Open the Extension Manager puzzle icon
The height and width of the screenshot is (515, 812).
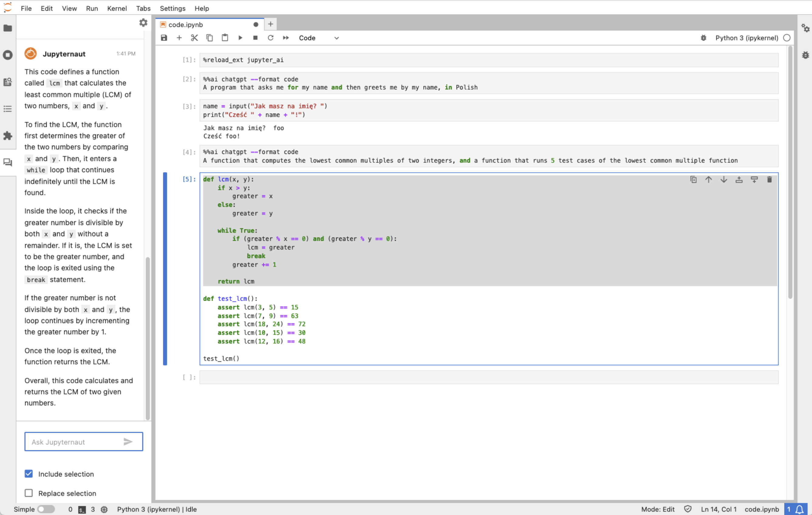click(7, 136)
